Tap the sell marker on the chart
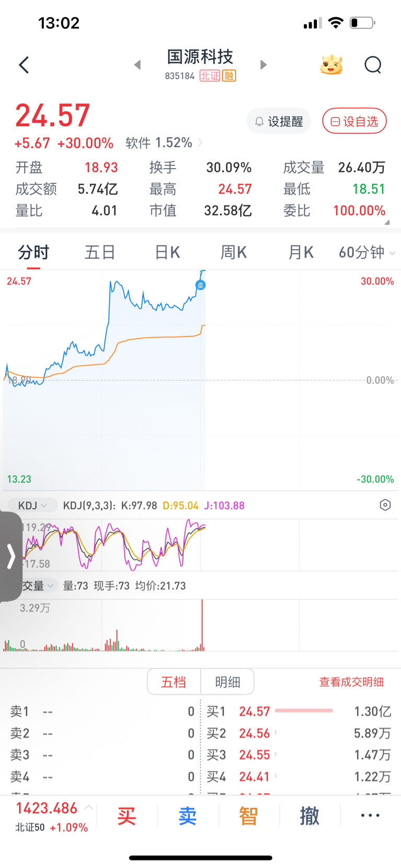401x868 pixels. 200,285
